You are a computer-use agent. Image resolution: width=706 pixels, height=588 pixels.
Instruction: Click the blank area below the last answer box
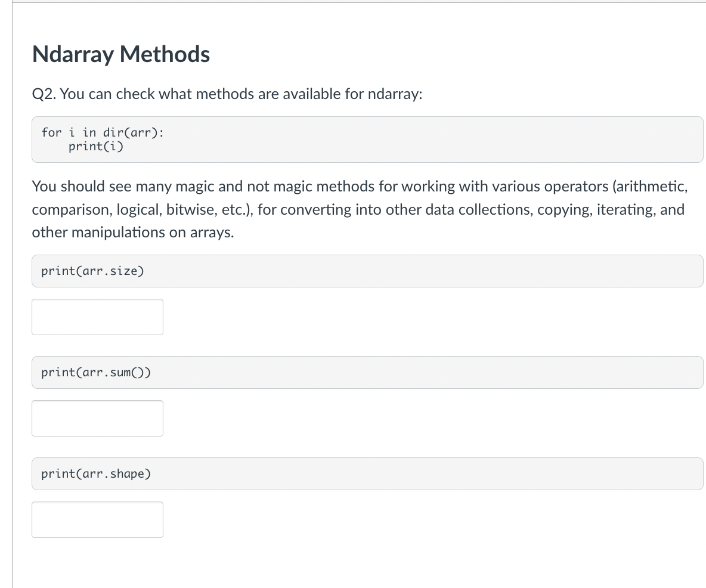358,564
